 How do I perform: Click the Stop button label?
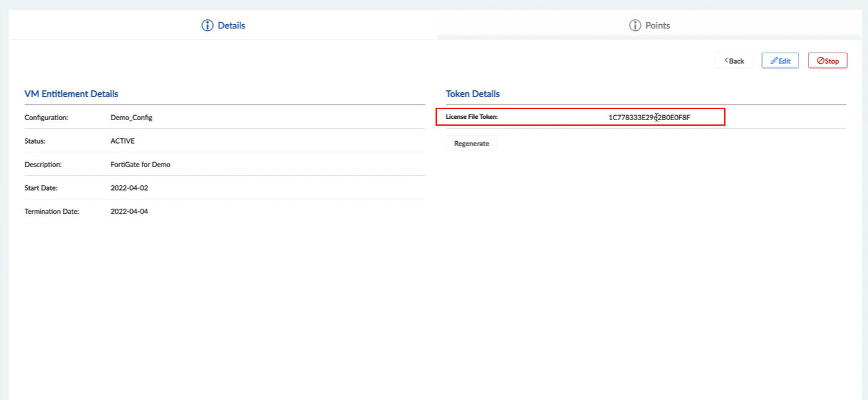pyautogui.click(x=831, y=61)
